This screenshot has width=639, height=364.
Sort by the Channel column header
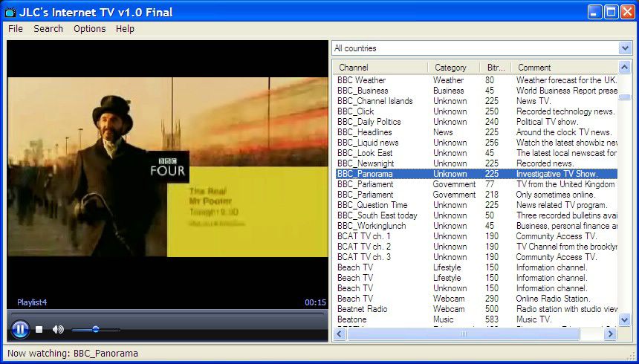pos(380,68)
